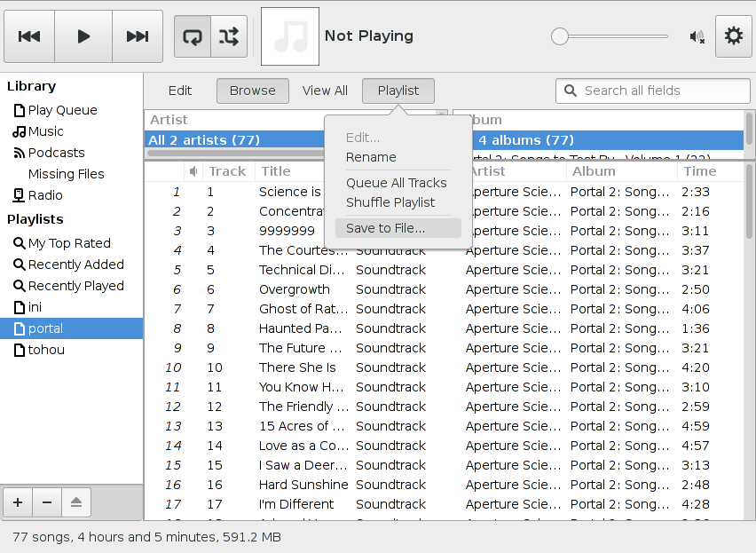Viewport: 756px width, 553px height.
Task: Click the Edit toolbar button
Action: pos(180,91)
